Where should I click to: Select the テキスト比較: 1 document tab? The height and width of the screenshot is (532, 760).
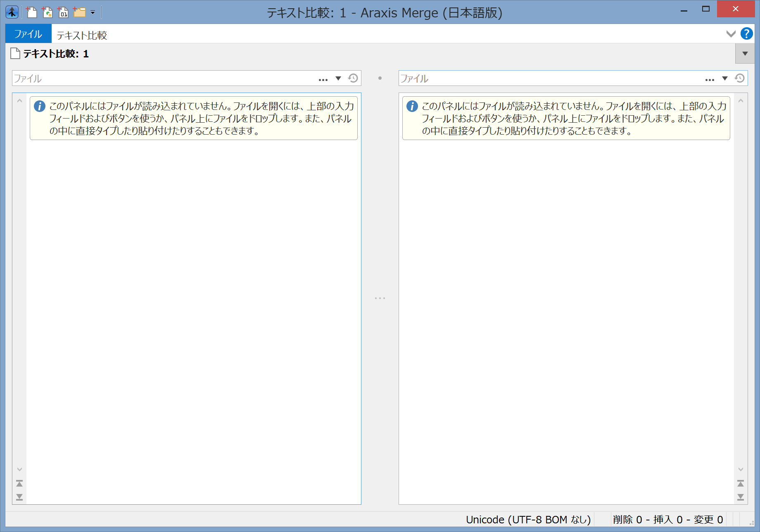[x=50, y=54]
